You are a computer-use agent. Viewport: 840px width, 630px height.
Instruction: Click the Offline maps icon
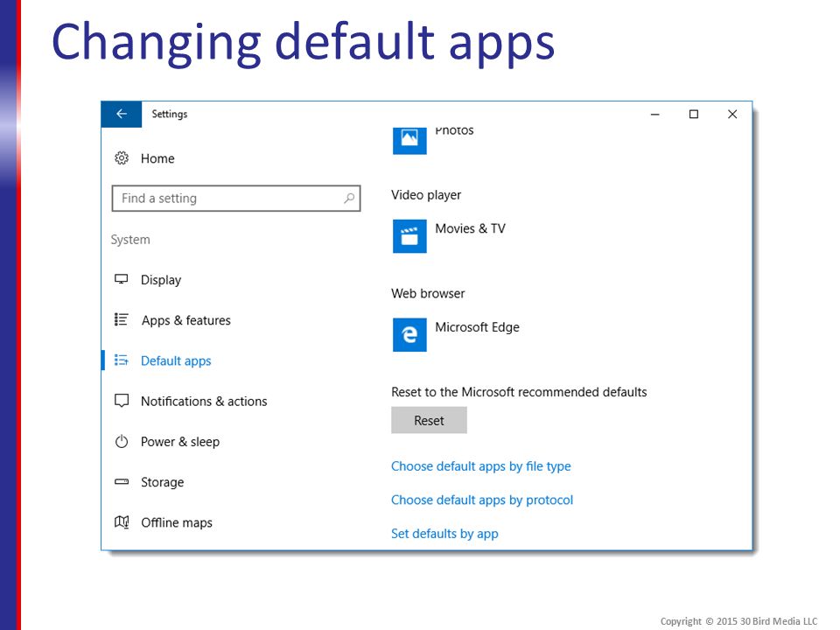coord(122,522)
